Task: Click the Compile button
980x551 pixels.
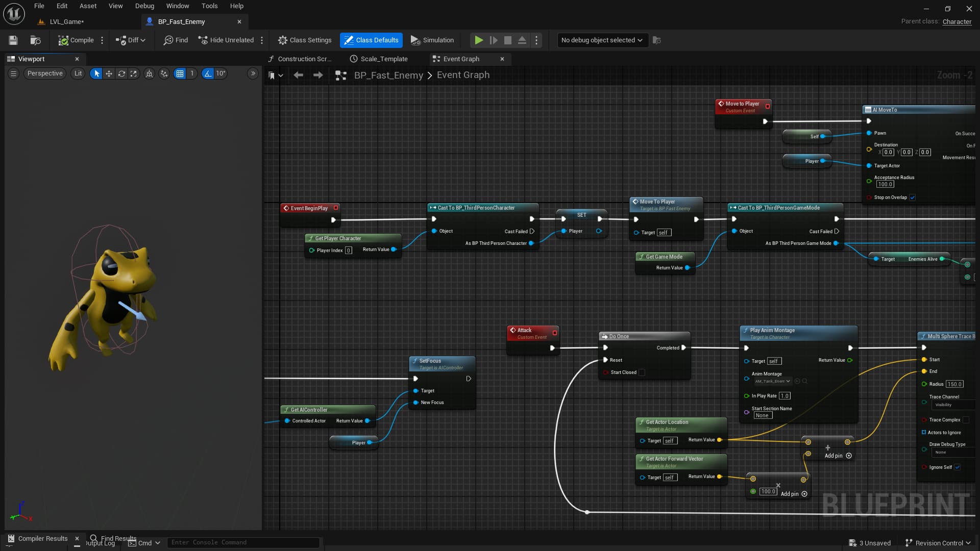Action: pyautogui.click(x=76, y=40)
